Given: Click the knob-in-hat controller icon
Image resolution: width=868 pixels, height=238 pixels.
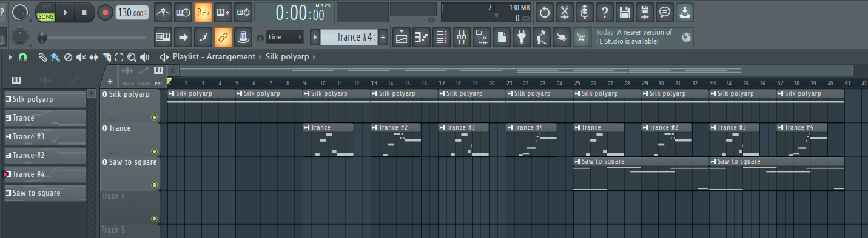Looking at the screenshot, I should click(x=243, y=38).
